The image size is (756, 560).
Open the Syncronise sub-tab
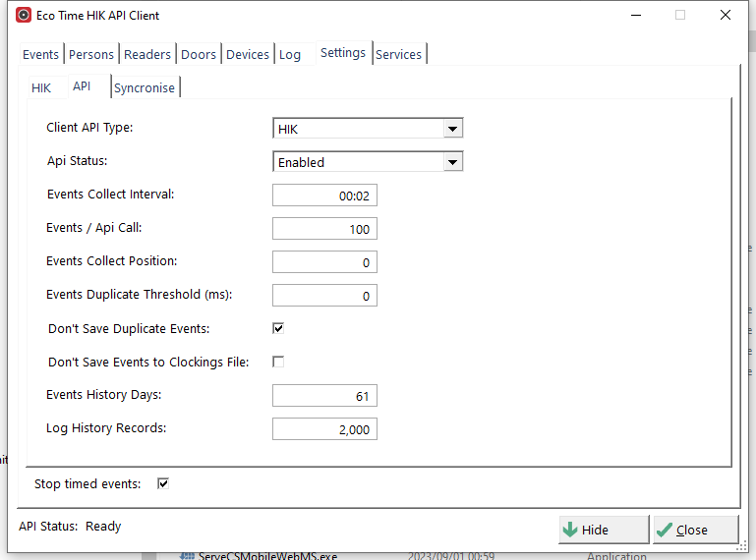145,87
